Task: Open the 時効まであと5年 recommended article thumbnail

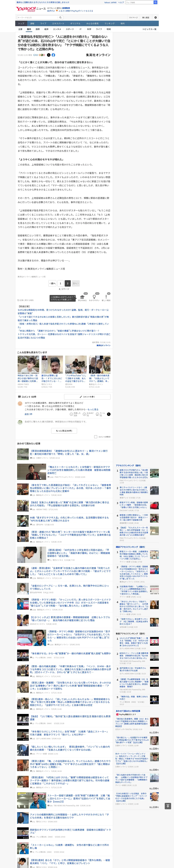Action: point(28,364)
